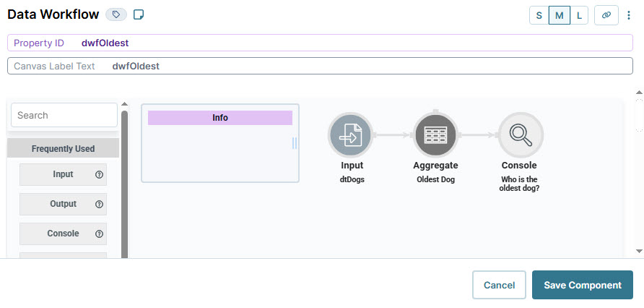The height and width of the screenshot is (308, 644).
Task: Click the Aggregate node's top connector port
Action: click(435, 111)
